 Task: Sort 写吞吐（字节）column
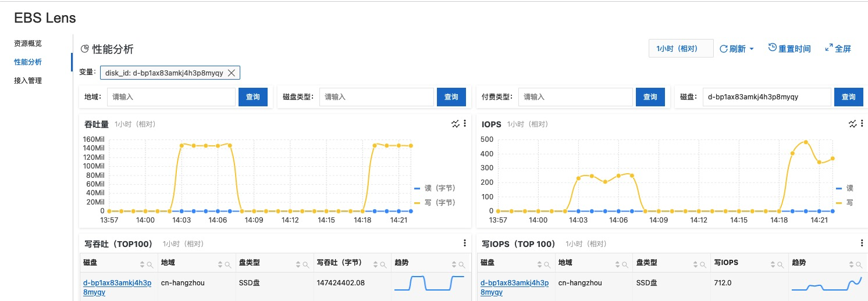click(x=375, y=264)
